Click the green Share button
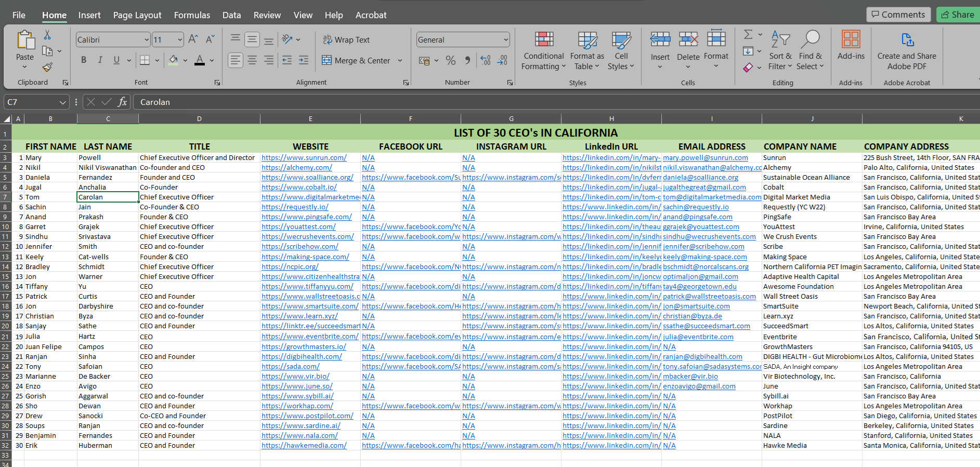The image size is (980, 467). [x=958, y=15]
